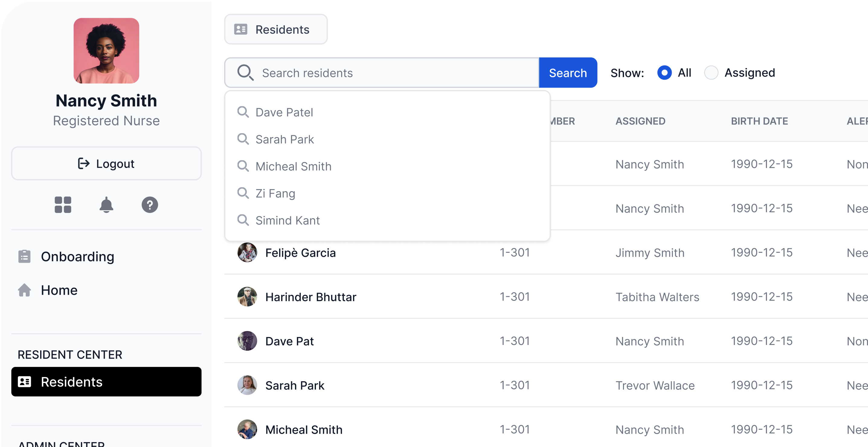This screenshot has width=868, height=447.
Task: Click the blue Search button
Action: tap(568, 73)
